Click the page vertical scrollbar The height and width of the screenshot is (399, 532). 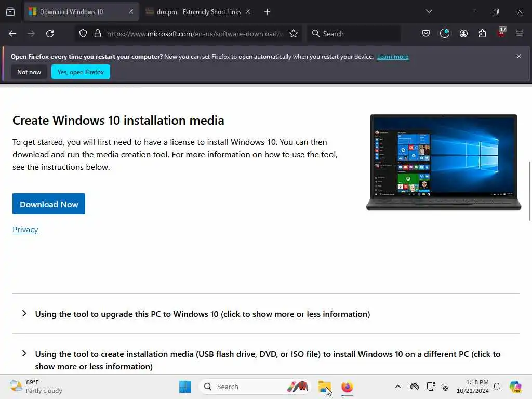point(529,191)
